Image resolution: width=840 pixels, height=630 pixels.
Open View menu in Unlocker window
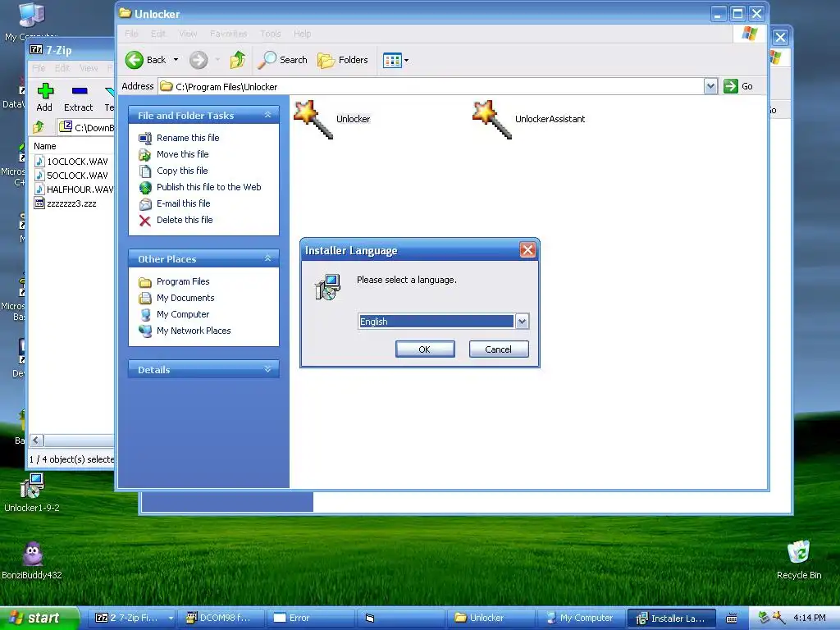point(188,34)
